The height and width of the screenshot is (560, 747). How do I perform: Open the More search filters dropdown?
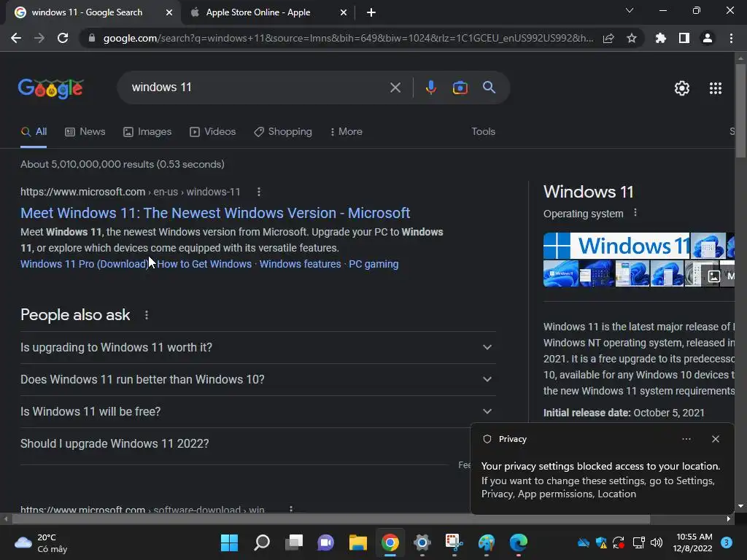(x=346, y=131)
